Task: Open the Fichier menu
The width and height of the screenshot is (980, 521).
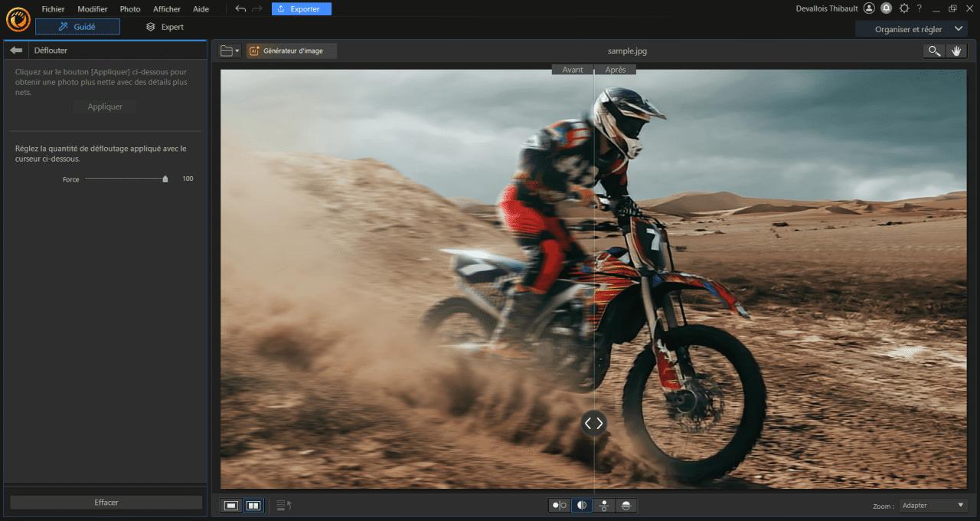Action: [x=53, y=8]
